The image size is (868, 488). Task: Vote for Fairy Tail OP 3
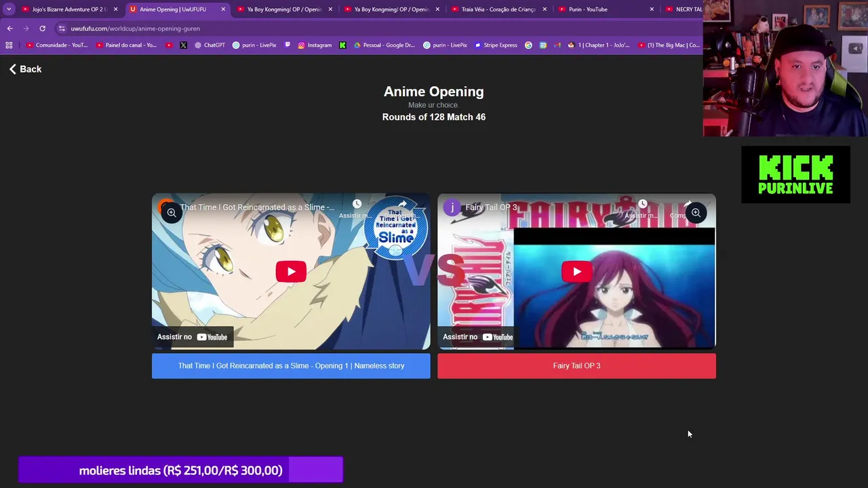coord(576,366)
